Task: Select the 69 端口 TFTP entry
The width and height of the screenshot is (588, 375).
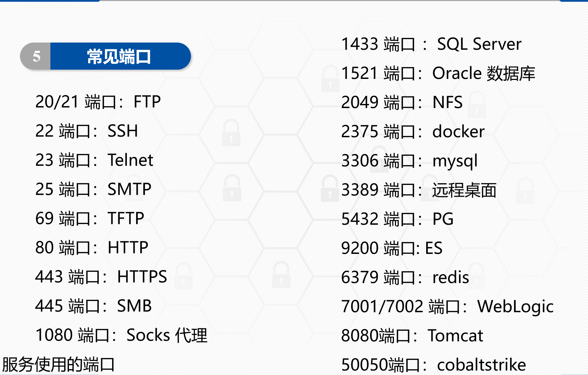Action: (x=90, y=219)
